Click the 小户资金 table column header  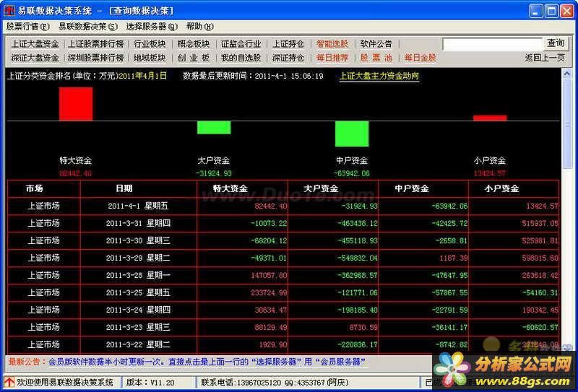pyautogui.click(x=501, y=188)
